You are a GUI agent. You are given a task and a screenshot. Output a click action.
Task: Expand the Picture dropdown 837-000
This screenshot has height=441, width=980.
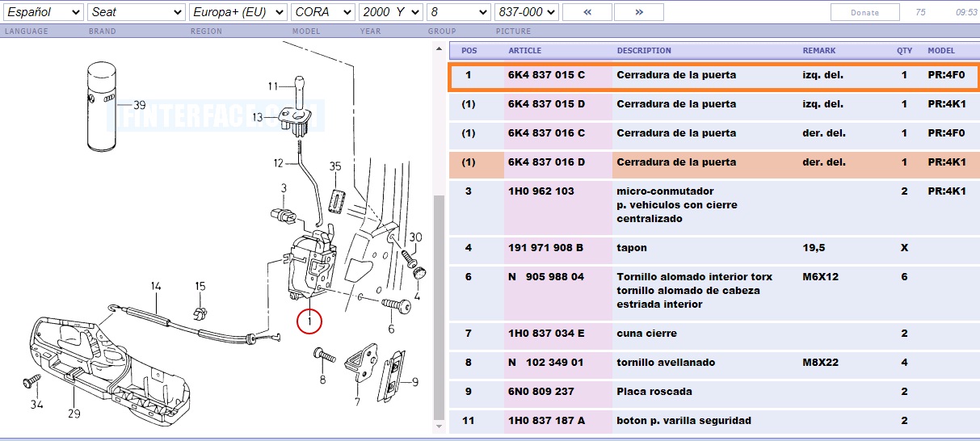pos(527,12)
